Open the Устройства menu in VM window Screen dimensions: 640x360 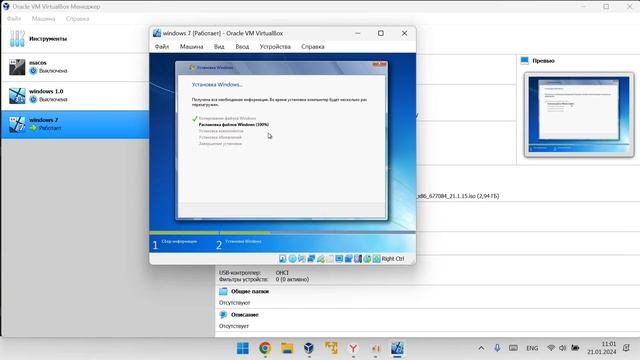click(x=275, y=47)
